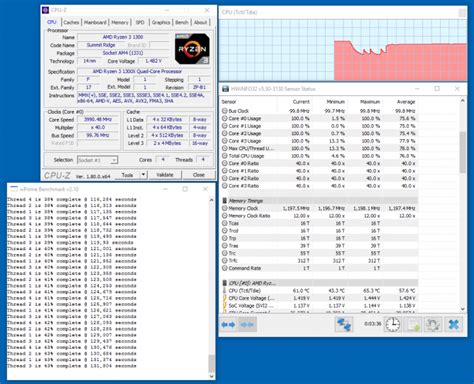Click the Max CPU/Thread U... sensor row
This screenshot has width=474, height=384.
[319, 148]
